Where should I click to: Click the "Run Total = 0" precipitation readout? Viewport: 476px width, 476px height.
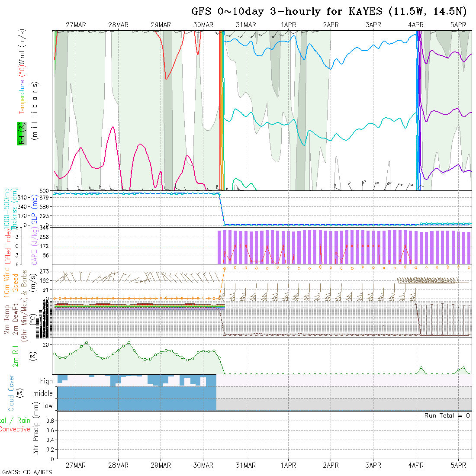(x=447, y=415)
